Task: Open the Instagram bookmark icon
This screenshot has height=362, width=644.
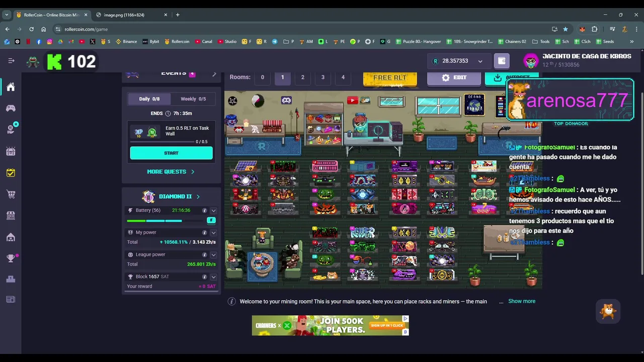Action: [49, 41]
